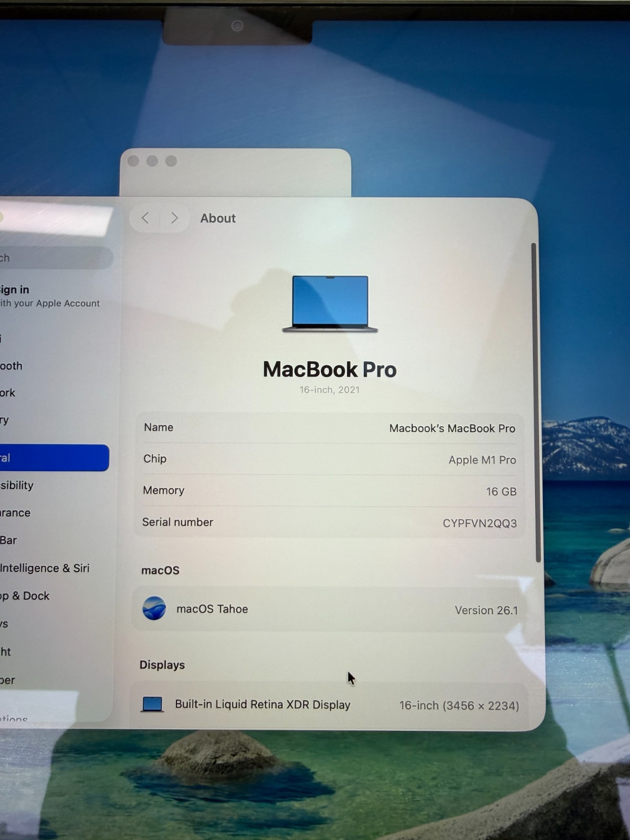The image size is (630, 840).
Task: Open Accessibility settings in sidebar
Action: coord(17,486)
